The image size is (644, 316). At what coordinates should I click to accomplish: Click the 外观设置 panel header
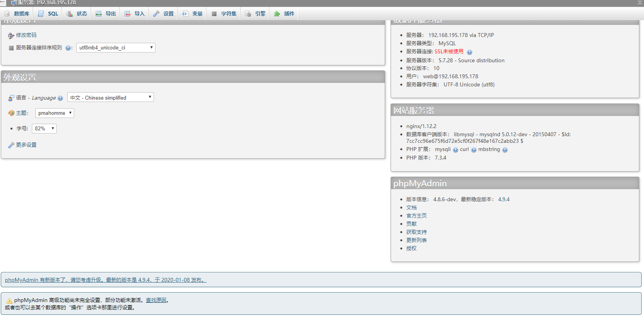[x=193, y=77]
